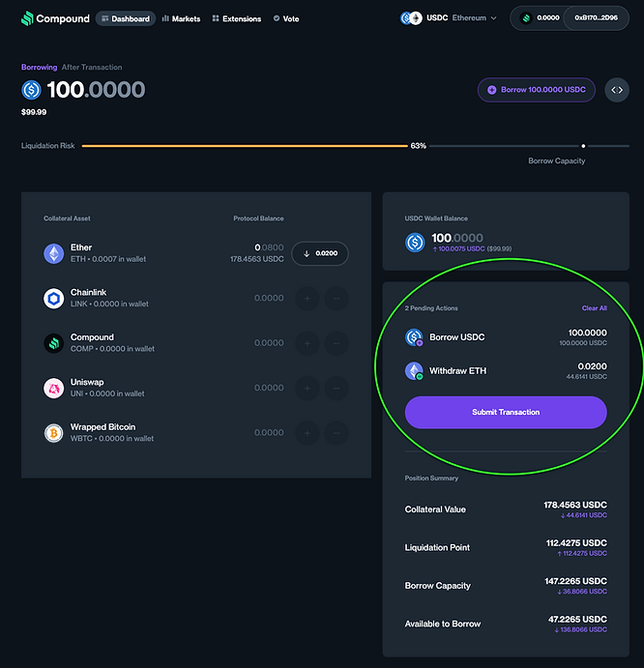Click the USDC Wallet Balance coin icon

click(415, 243)
